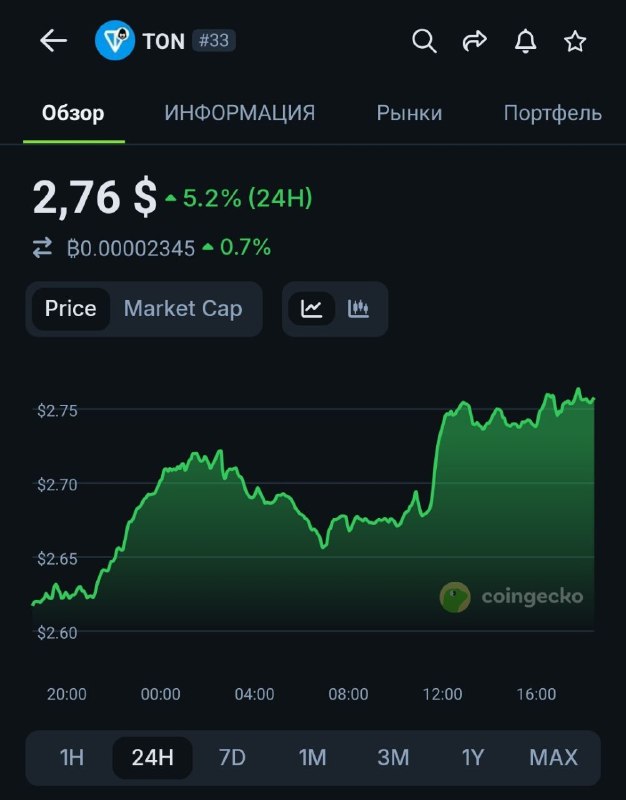Tap the TON coin logo
This screenshot has height=800, width=626.
coord(115,41)
